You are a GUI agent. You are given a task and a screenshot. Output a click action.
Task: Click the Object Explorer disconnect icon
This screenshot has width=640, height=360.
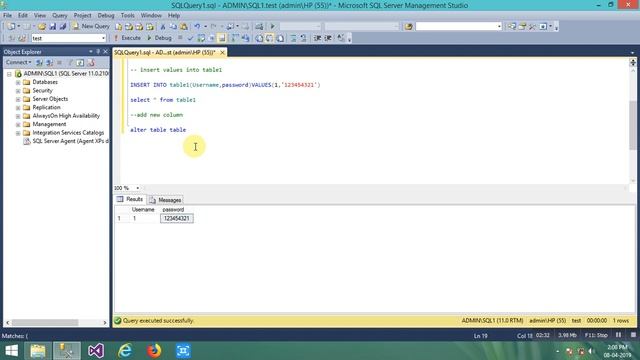(x=49, y=62)
